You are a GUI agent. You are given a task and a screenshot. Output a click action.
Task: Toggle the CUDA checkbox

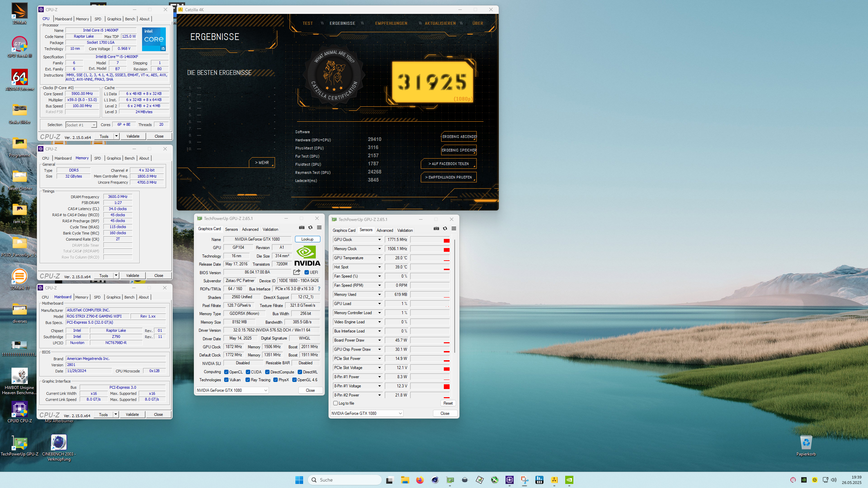point(248,372)
